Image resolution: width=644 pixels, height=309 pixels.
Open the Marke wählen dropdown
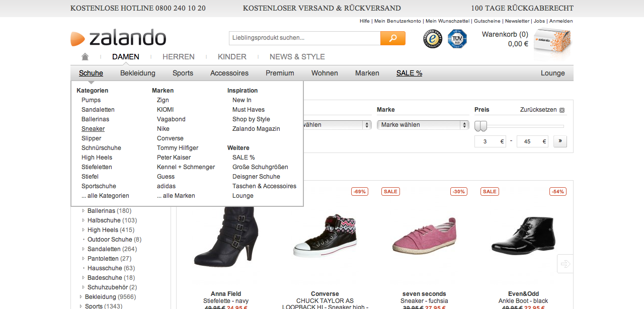pos(423,125)
